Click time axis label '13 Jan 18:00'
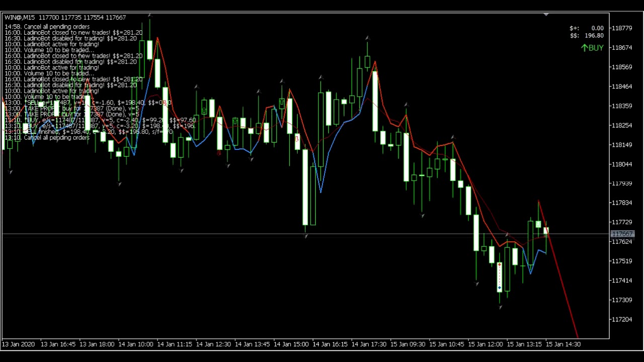 pyautogui.click(x=97, y=344)
